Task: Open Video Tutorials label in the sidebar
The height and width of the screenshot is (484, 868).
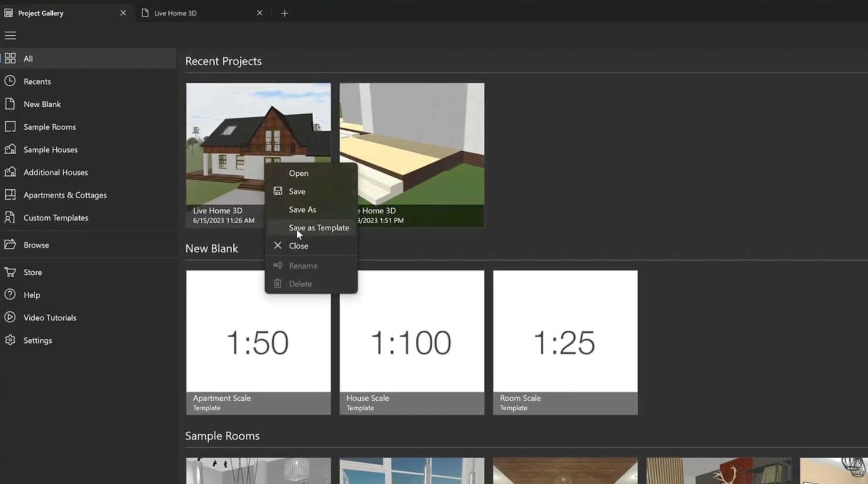Action: point(50,318)
